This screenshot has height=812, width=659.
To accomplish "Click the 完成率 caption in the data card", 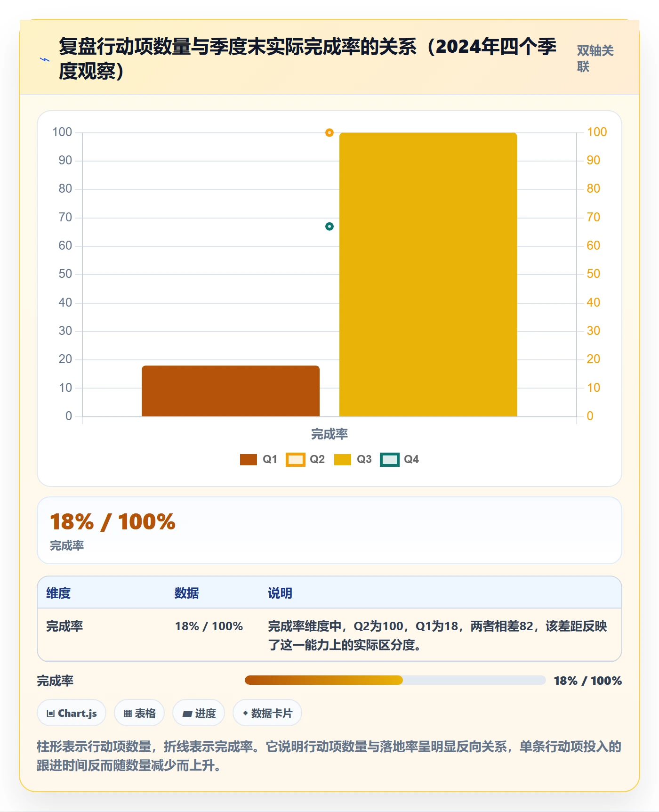I will [67, 545].
